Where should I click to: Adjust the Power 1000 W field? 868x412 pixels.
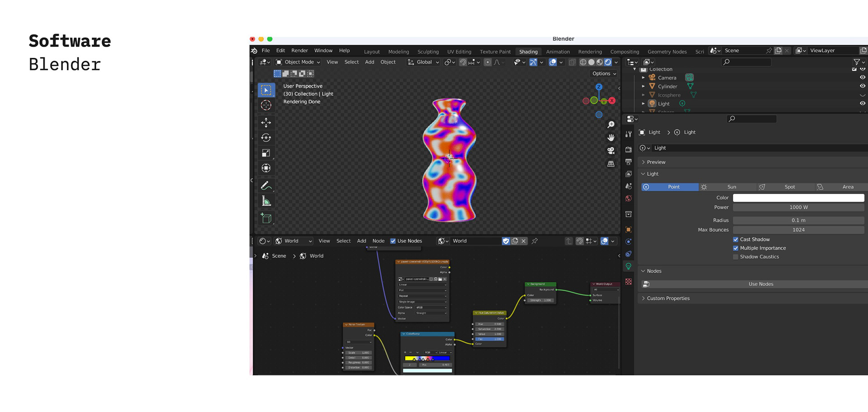[x=798, y=207]
